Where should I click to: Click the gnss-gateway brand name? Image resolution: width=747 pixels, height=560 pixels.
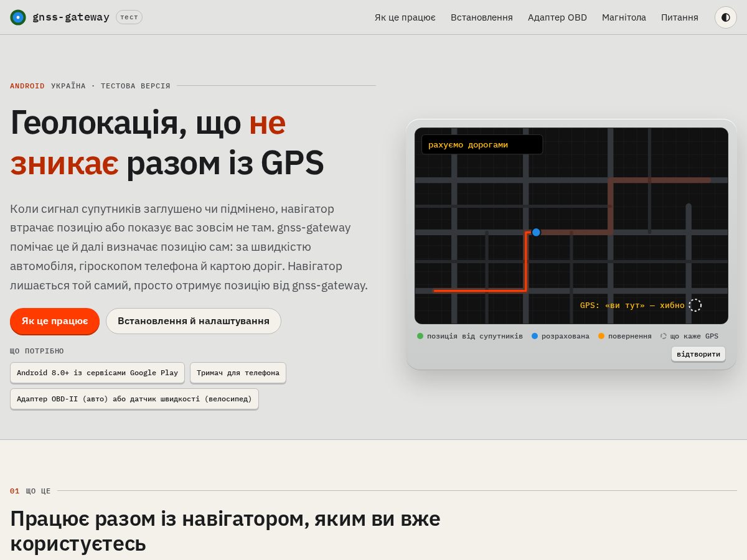pyautogui.click(x=71, y=17)
